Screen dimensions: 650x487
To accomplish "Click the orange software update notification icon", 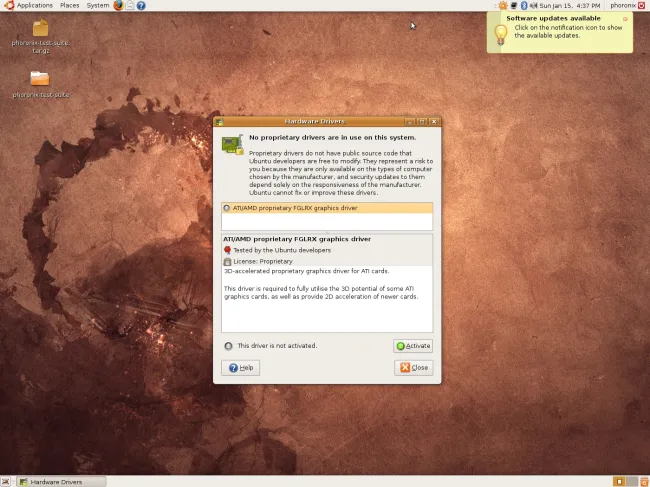I will tap(503, 5).
